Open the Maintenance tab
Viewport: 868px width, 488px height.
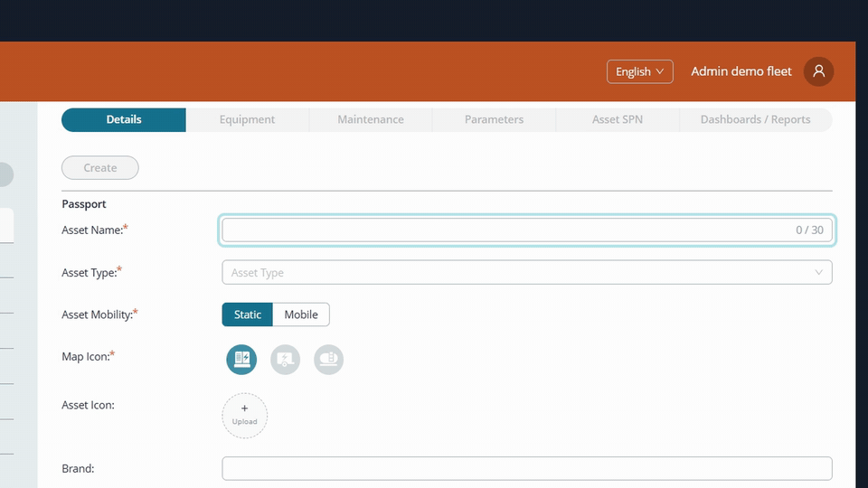[x=371, y=119]
